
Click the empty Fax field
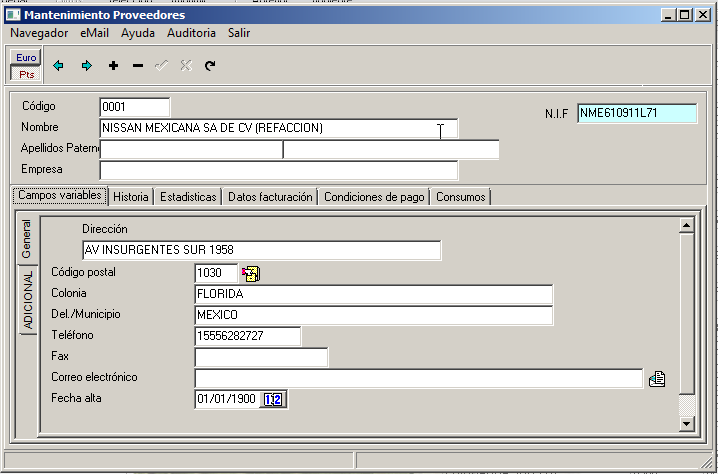click(261, 357)
